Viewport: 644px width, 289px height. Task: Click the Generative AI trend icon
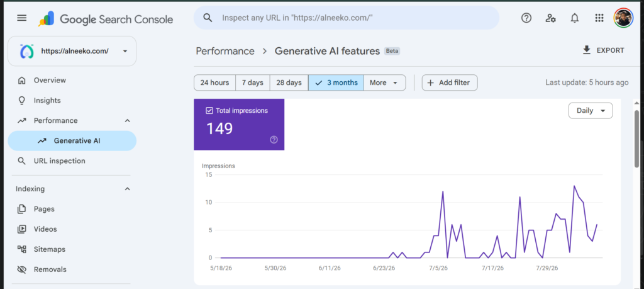click(x=42, y=140)
